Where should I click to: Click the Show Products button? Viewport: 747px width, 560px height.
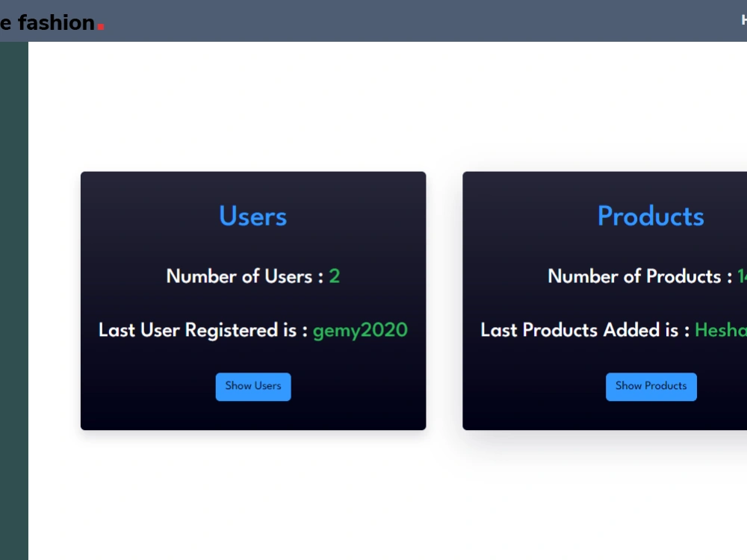coord(651,386)
